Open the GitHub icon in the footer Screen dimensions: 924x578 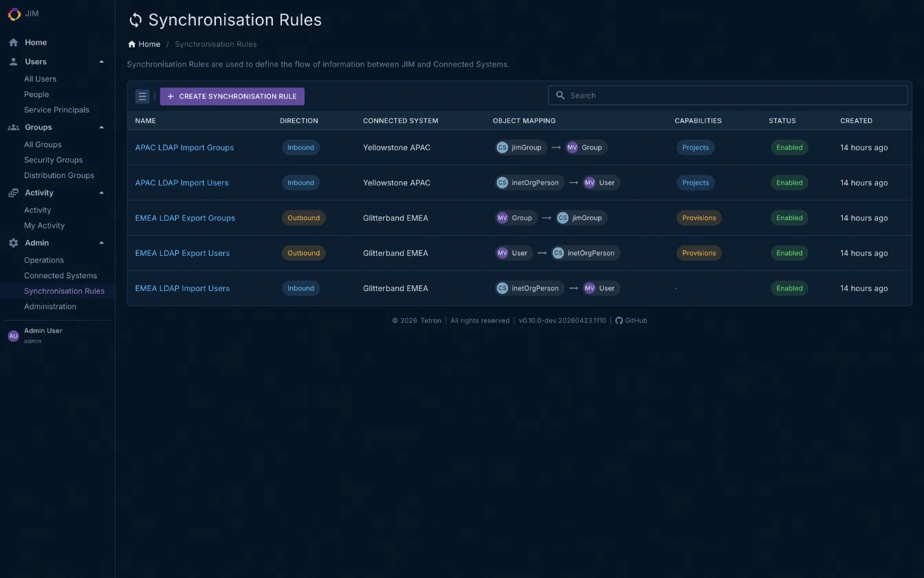pyautogui.click(x=619, y=320)
